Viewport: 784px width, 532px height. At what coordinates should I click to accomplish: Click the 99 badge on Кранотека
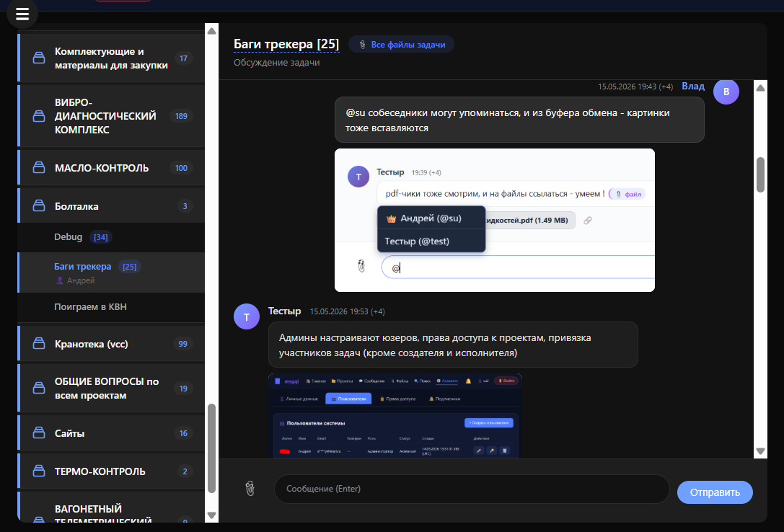pyautogui.click(x=183, y=344)
